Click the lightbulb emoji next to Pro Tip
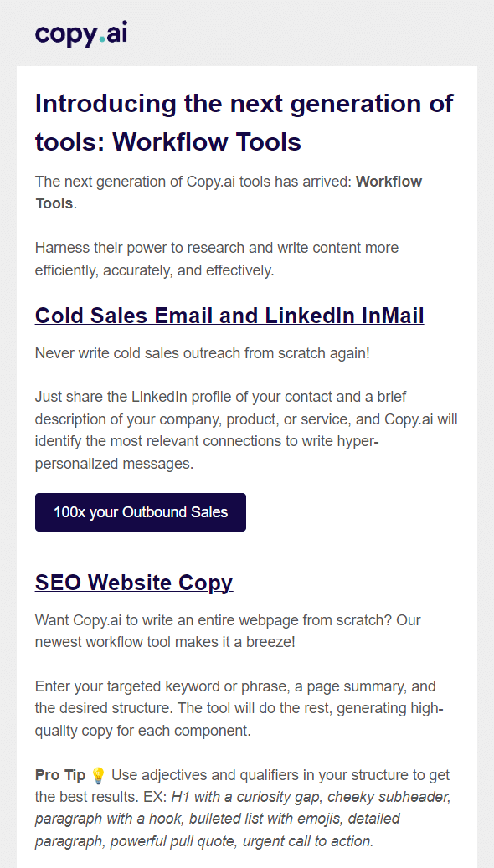Screen dimensions: 494x868 [99, 774]
